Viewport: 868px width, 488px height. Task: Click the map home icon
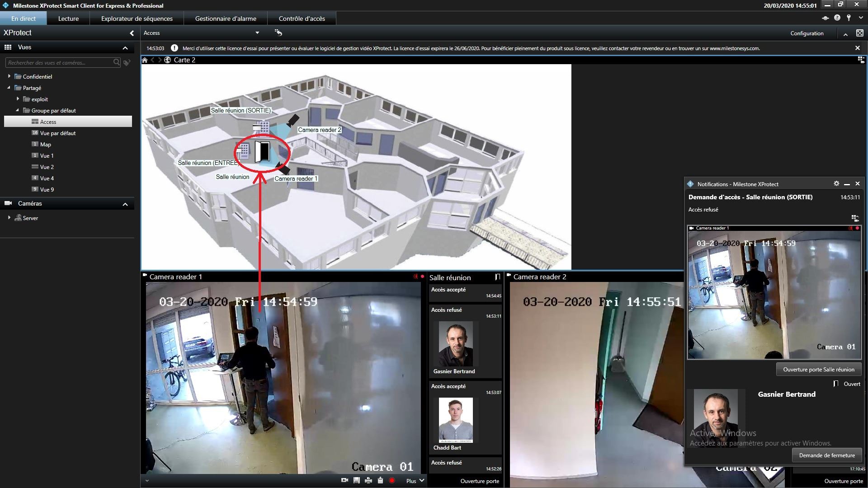pos(145,60)
